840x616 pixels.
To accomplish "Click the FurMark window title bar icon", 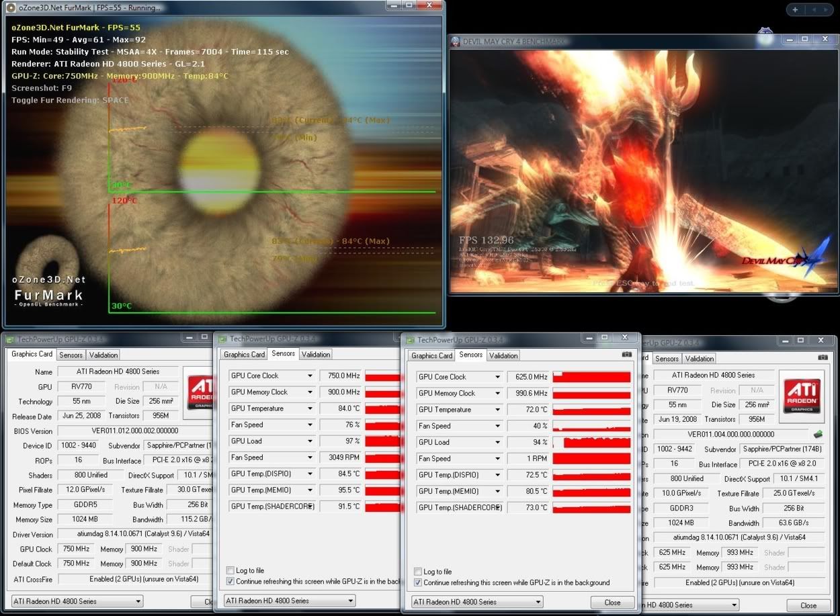I will tap(11, 8).
